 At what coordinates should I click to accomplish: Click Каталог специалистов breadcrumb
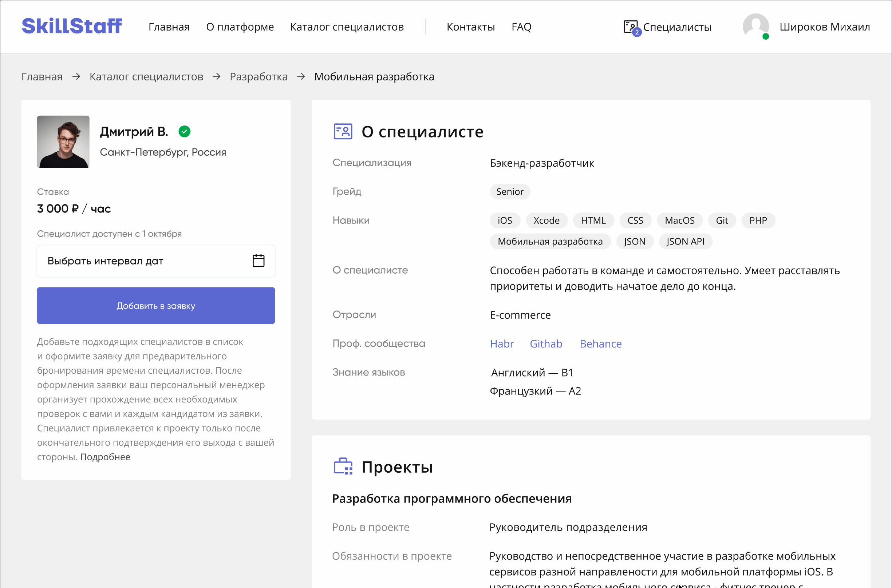coord(146,76)
